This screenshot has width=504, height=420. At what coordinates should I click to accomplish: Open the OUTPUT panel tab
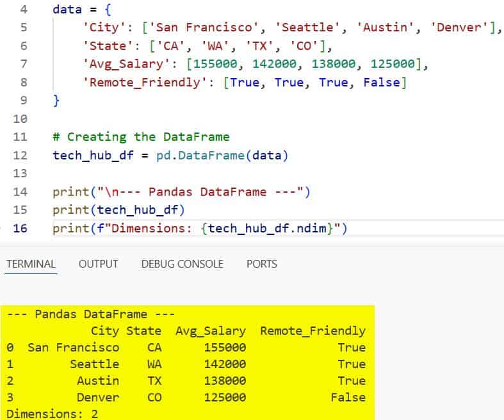click(99, 264)
